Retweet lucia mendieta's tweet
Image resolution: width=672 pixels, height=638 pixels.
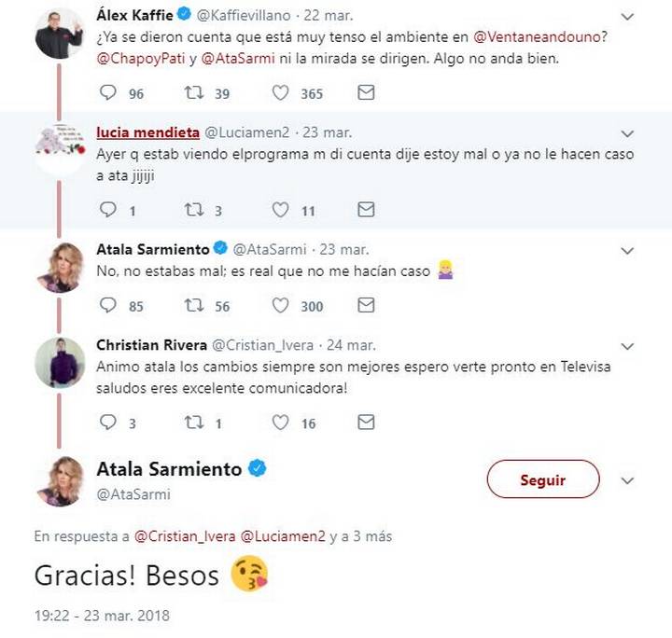197,211
